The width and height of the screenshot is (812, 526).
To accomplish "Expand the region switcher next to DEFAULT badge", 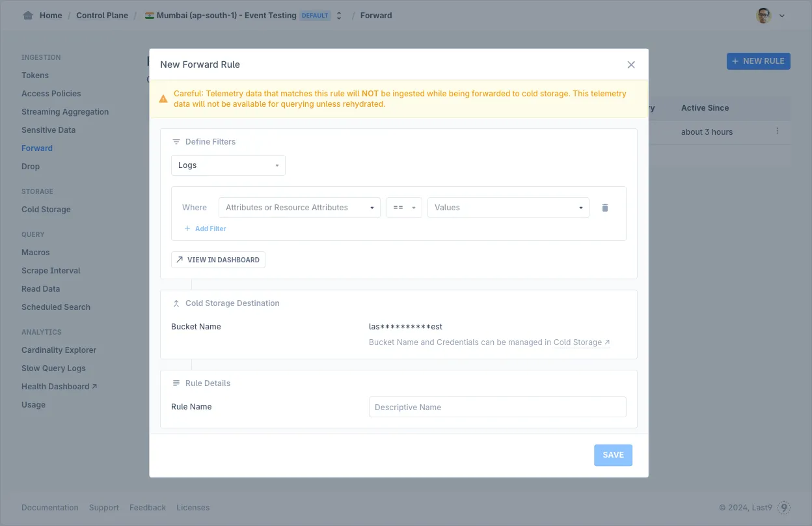I will tap(339, 16).
